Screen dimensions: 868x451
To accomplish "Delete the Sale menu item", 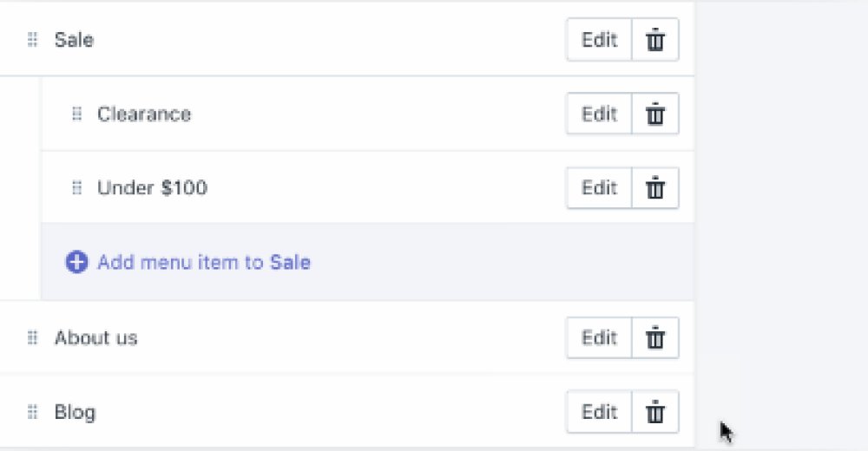I will tap(654, 40).
